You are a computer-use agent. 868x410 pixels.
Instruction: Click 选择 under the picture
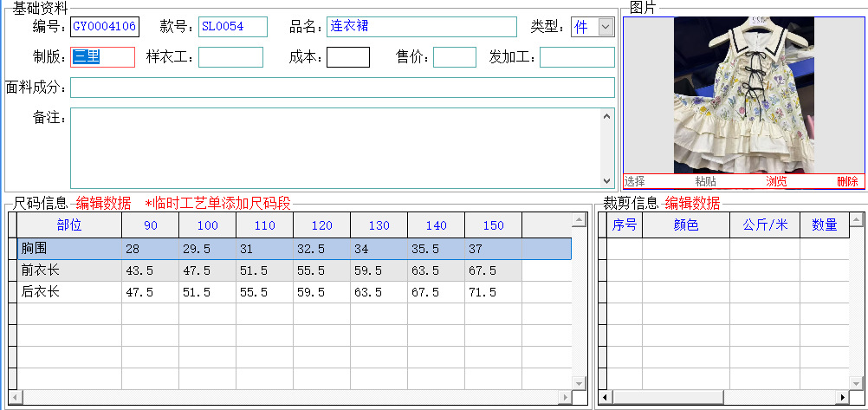[x=634, y=181]
